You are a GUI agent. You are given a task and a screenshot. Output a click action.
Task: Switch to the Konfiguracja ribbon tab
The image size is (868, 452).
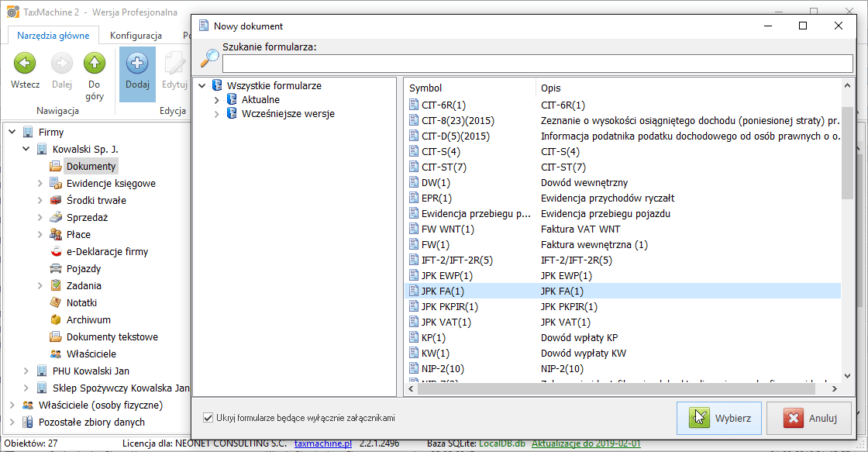click(136, 36)
